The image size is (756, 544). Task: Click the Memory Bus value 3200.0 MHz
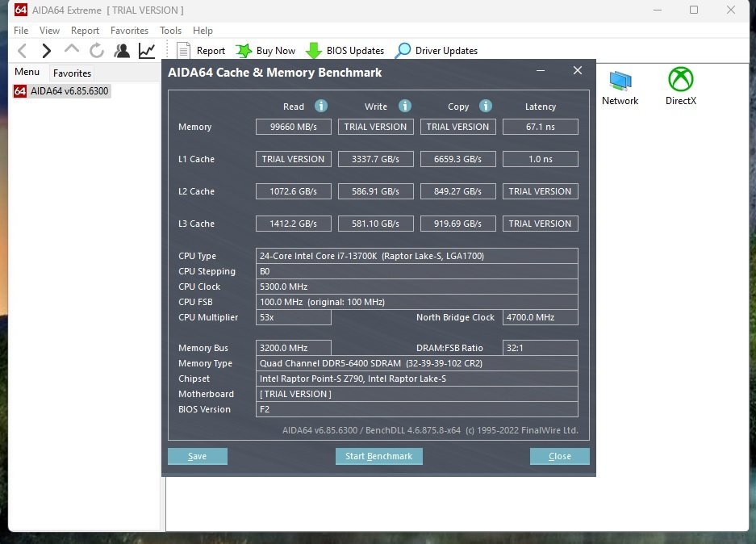click(294, 348)
